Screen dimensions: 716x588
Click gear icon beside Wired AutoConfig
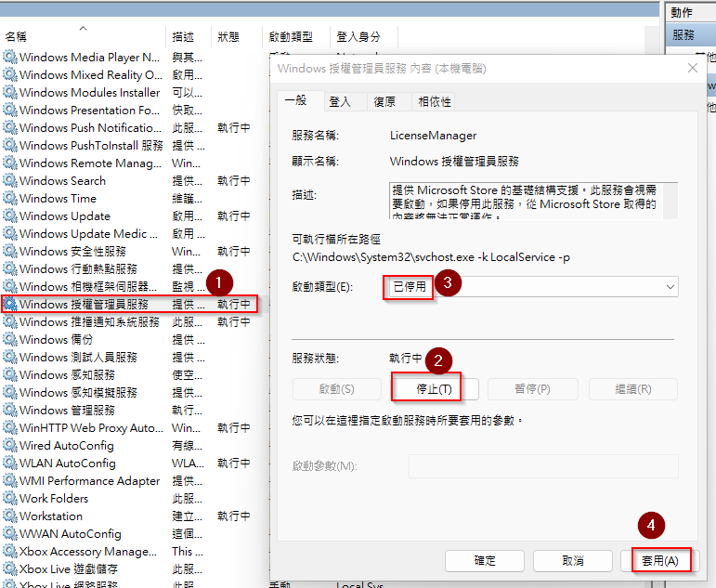tap(9, 446)
